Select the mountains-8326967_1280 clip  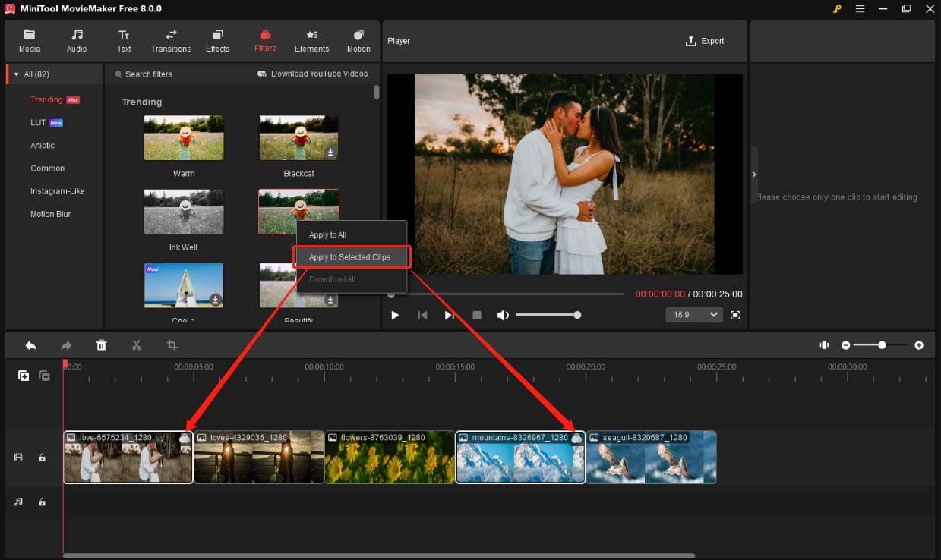[520, 458]
